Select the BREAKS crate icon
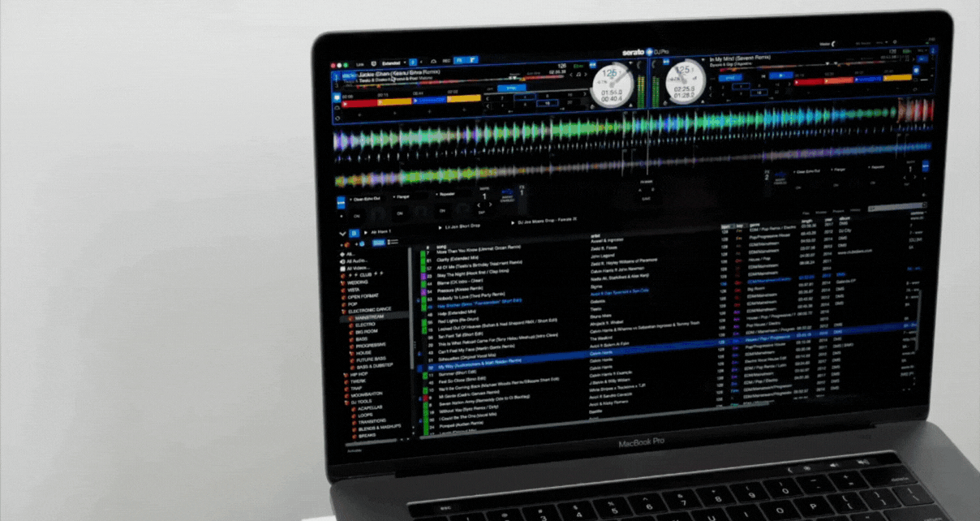 tap(354, 435)
